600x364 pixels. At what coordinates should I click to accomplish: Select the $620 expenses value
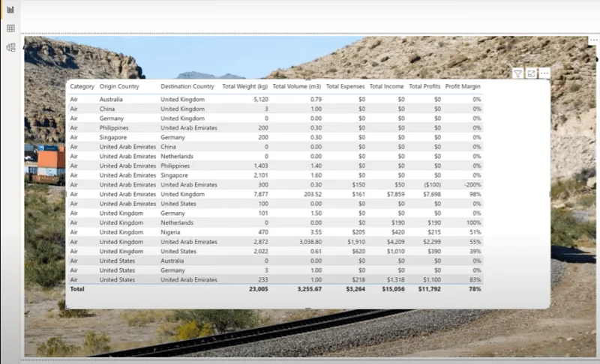pos(358,252)
